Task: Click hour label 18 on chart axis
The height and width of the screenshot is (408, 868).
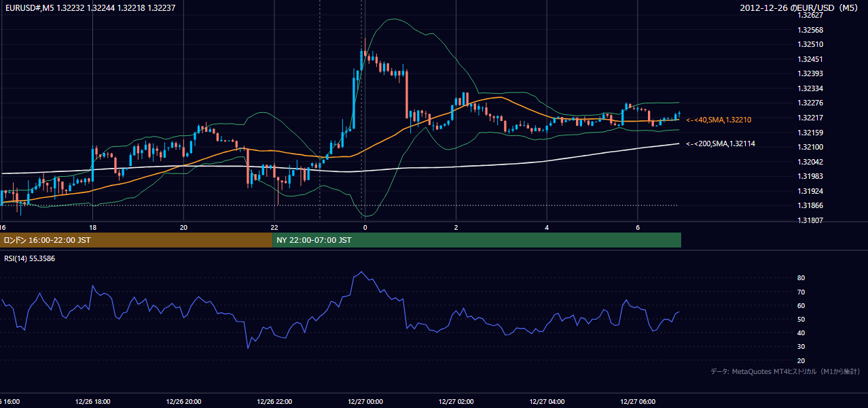Action: point(92,226)
